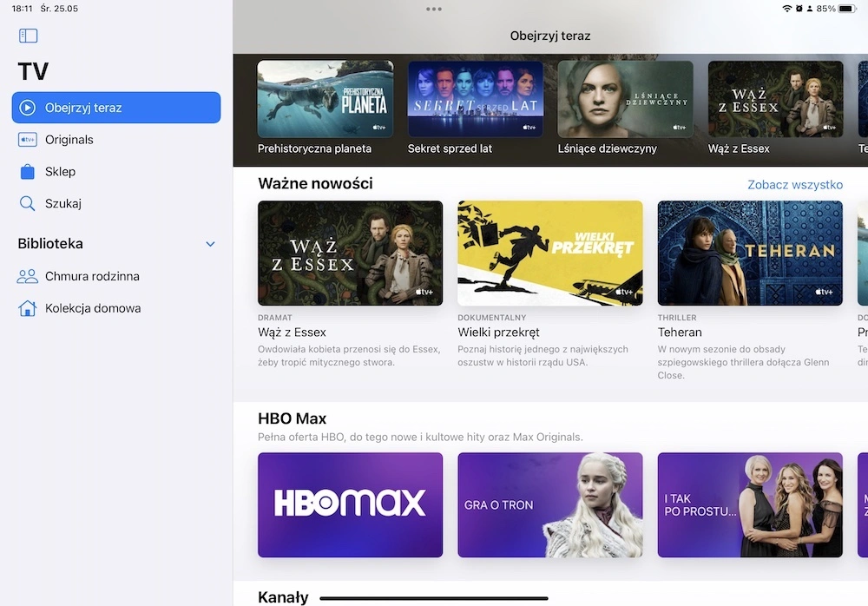Open the Sekret sprzed lat thumbnail
Viewport: 868px width, 606px height.
click(x=476, y=99)
